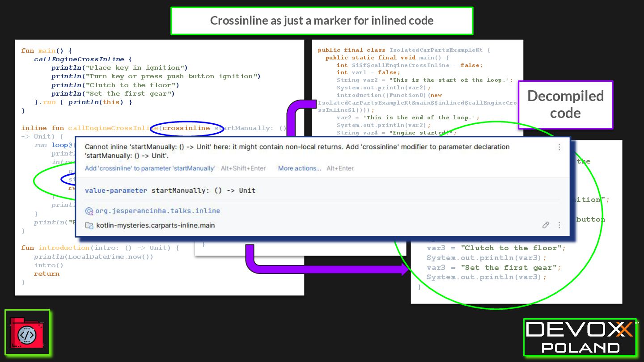Image resolution: width=644 pixels, height=362 pixels.
Task: Click the slide title 'Crossinline as just a marker'
Action: coord(322,21)
